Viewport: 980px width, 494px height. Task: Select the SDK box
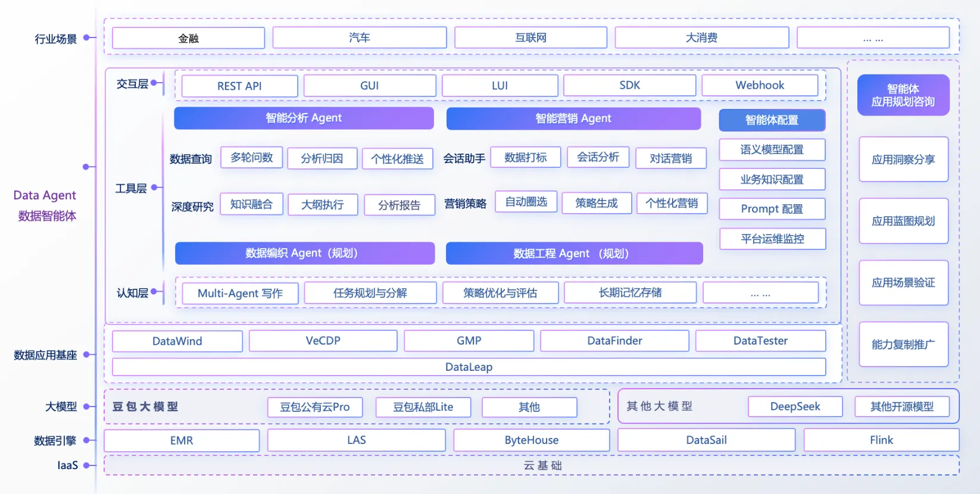point(630,85)
